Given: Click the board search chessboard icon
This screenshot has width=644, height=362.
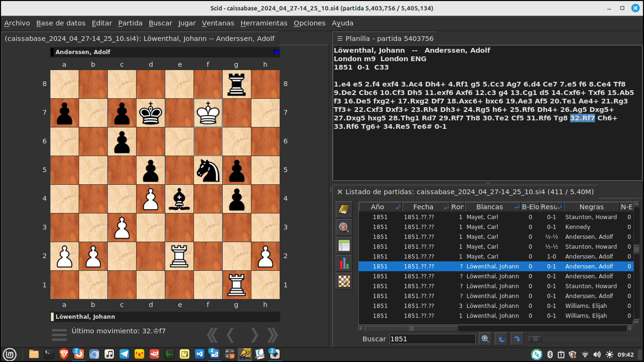Looking at the screenshot, I should (x=344, y=281).
